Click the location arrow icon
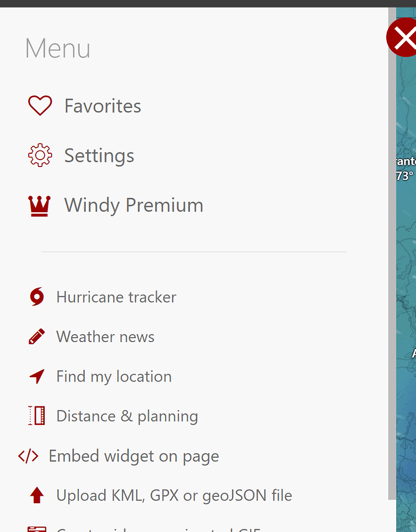This screenshot has height=532, width=416. click(x=35, y=376)
